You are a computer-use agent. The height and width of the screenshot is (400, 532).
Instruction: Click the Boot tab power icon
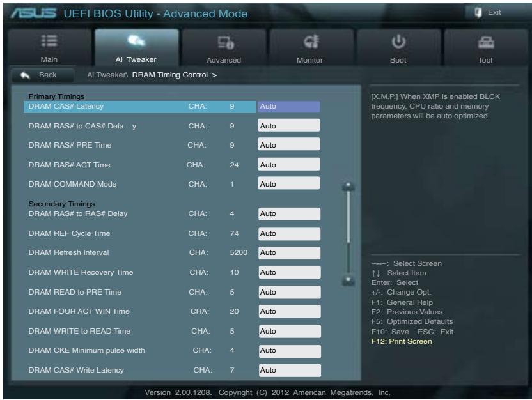[398, 42]
